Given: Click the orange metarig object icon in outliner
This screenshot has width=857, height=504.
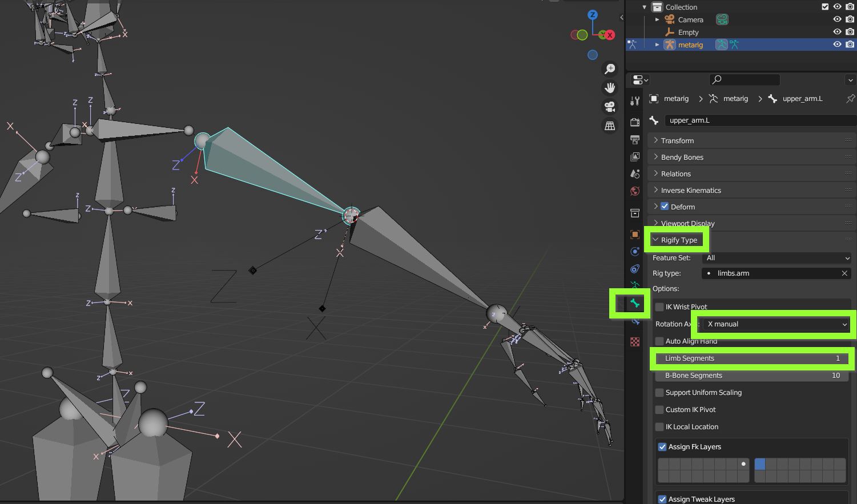Looking at the screenshot, I should [670, 45].
